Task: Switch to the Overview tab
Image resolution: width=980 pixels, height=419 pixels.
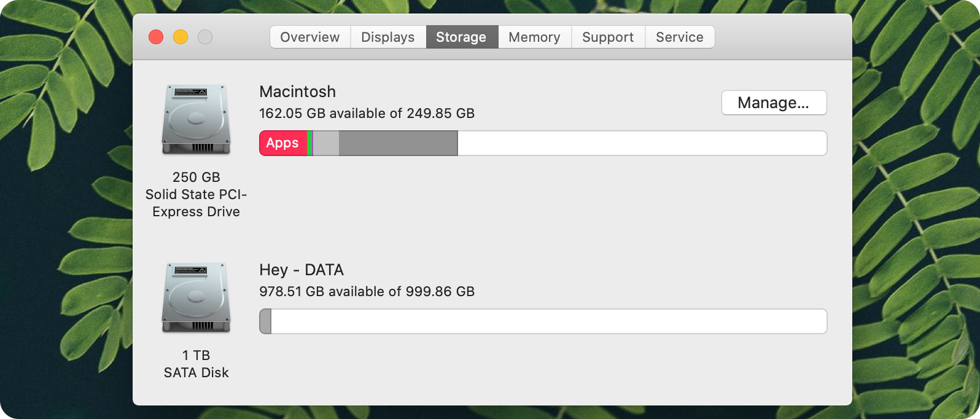Action: click(x=310, y=37)
